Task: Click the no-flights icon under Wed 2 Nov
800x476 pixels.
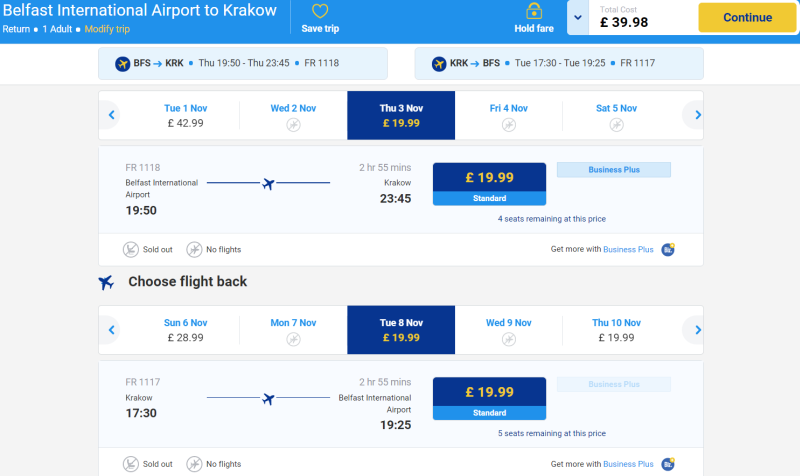Action: click(293, 124)
